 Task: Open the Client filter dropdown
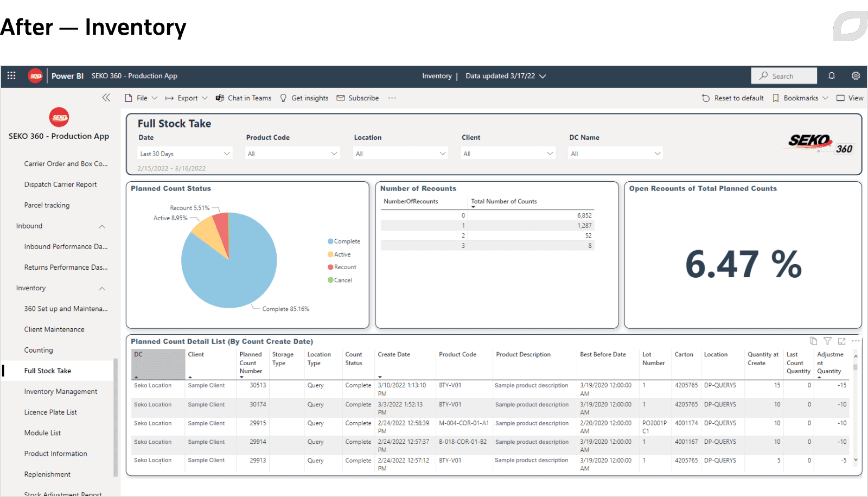(508, 154)
